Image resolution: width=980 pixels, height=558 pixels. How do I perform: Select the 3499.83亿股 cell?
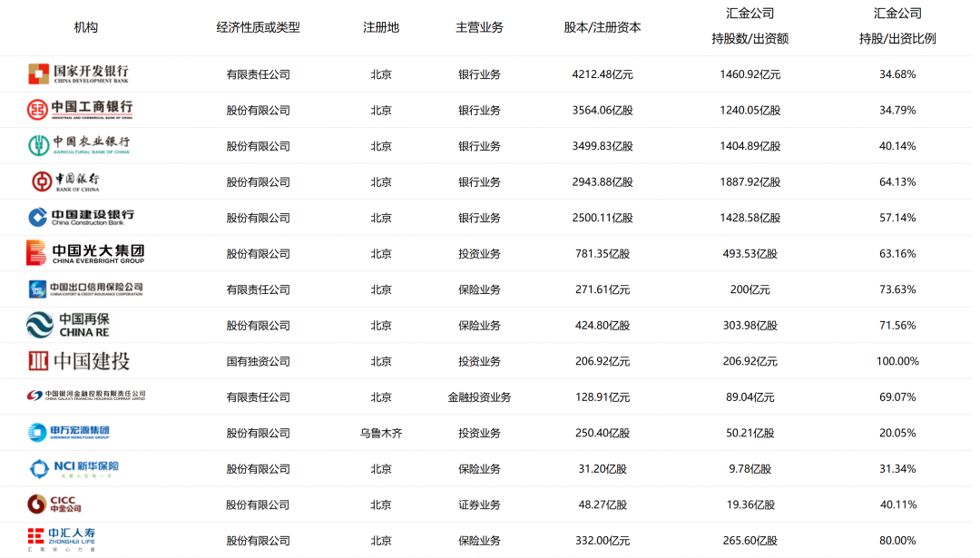point(603,145)
